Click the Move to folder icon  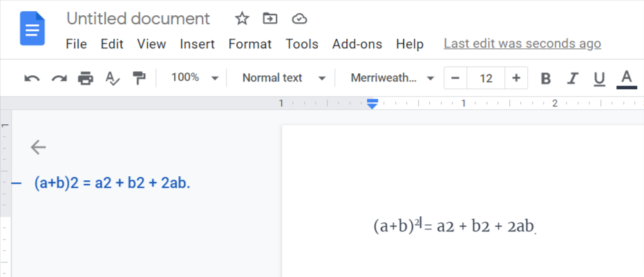[x=270, y=19]
